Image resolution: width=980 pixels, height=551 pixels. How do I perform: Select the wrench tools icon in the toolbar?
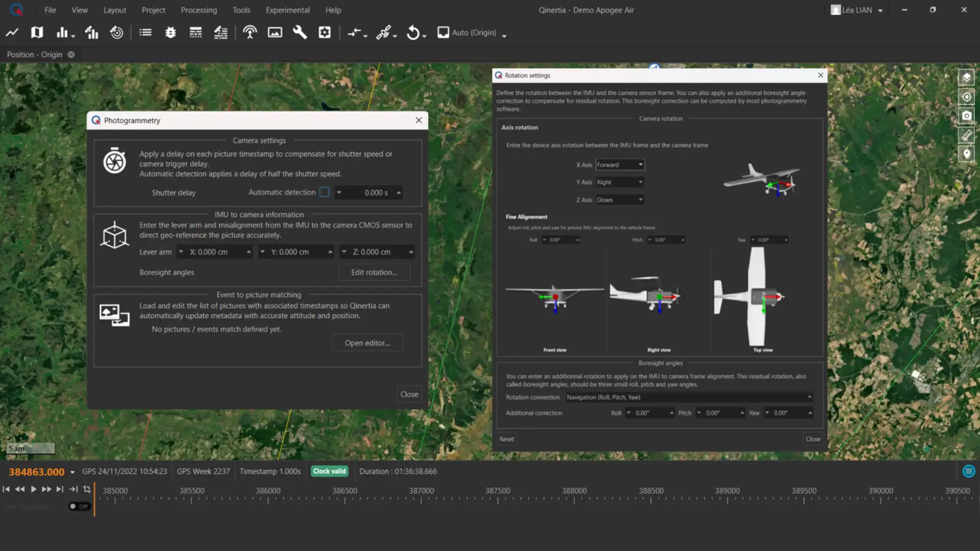tap(300, 32)
